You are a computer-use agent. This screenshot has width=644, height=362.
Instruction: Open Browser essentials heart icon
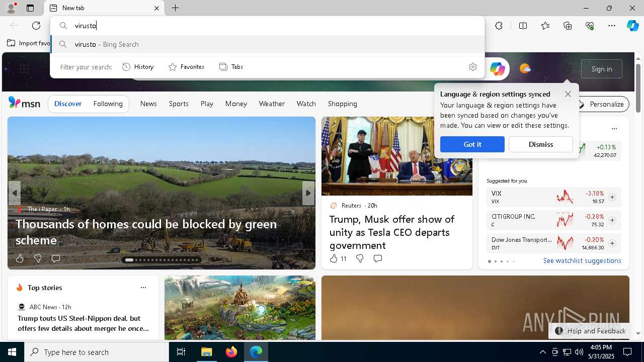tap(590, 26)
